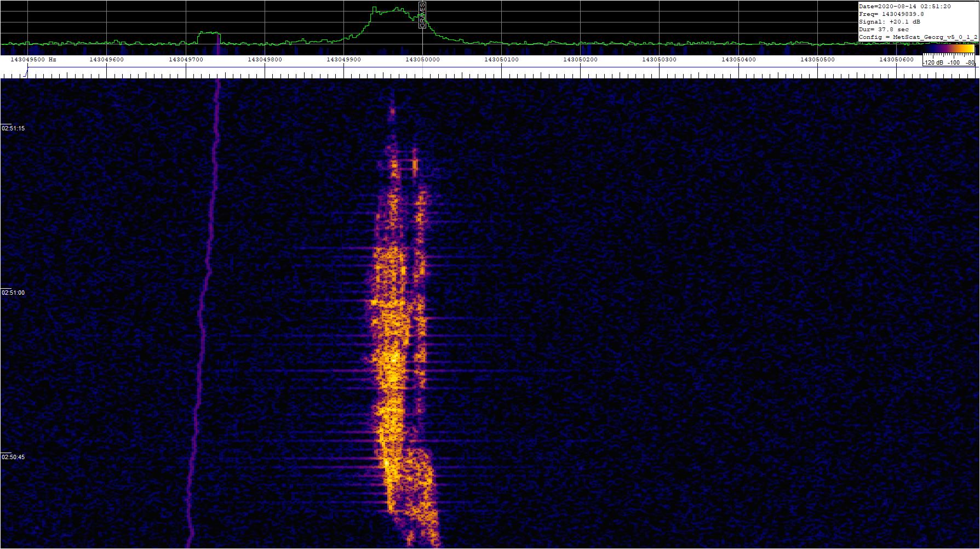Click the 02:51:15 time label
Viewport: 980px width, 549px height.
(x=13, y=128)
